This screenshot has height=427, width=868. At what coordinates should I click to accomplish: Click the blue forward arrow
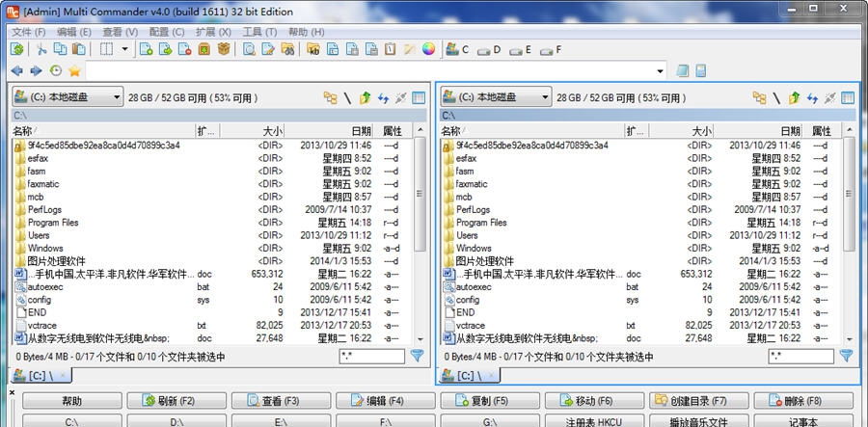tap(36, 70)
